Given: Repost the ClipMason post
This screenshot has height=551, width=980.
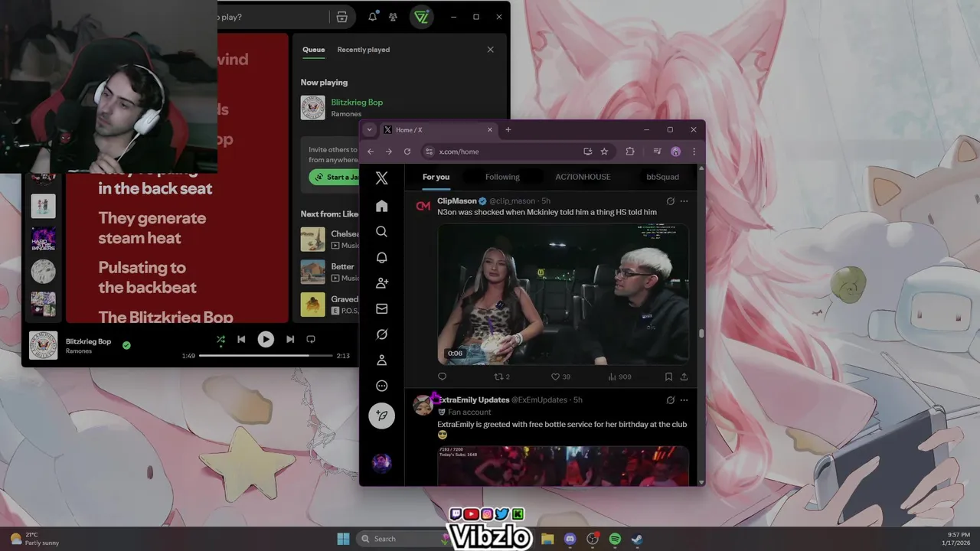Looking at the screenshot, I should tap(502, 377).
